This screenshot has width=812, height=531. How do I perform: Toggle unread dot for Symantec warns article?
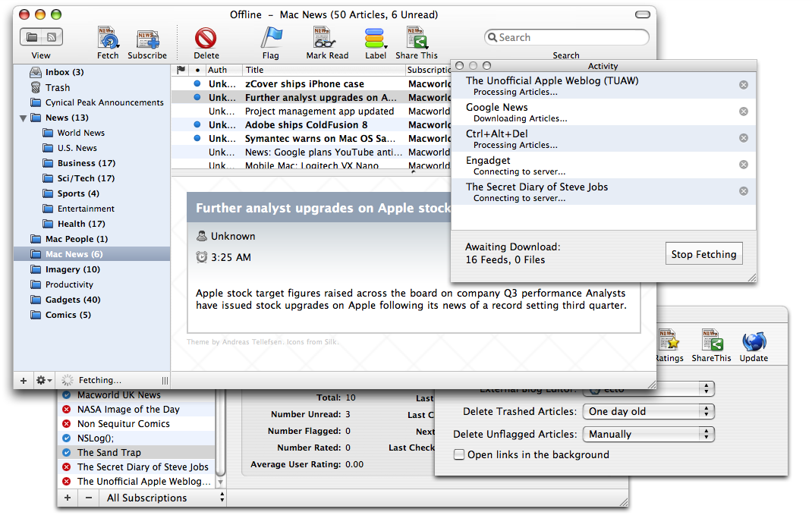pyautogui.click(x=197, y=138)
